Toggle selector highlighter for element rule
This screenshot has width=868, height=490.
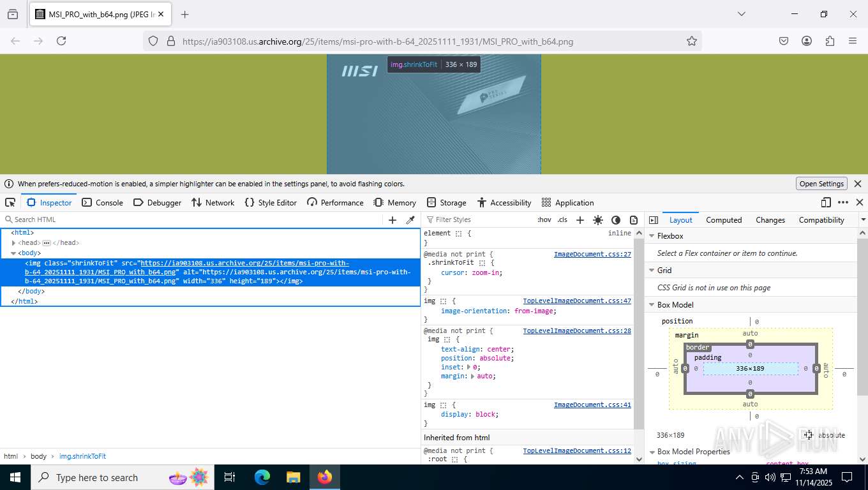[x=458, y=234]
